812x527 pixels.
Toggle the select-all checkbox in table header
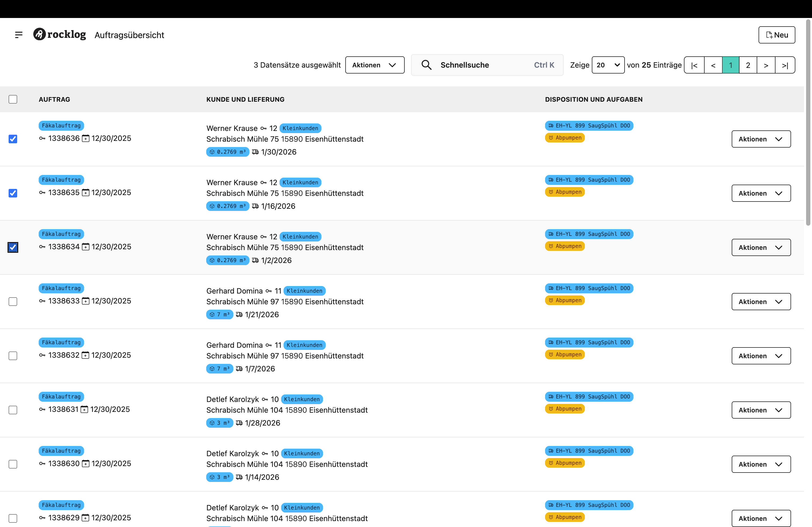pos(13,99)
